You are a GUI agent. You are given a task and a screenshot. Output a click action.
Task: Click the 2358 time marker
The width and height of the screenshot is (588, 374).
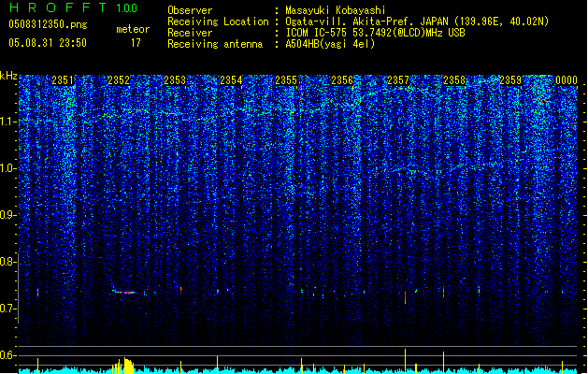(x=454, y=80)
